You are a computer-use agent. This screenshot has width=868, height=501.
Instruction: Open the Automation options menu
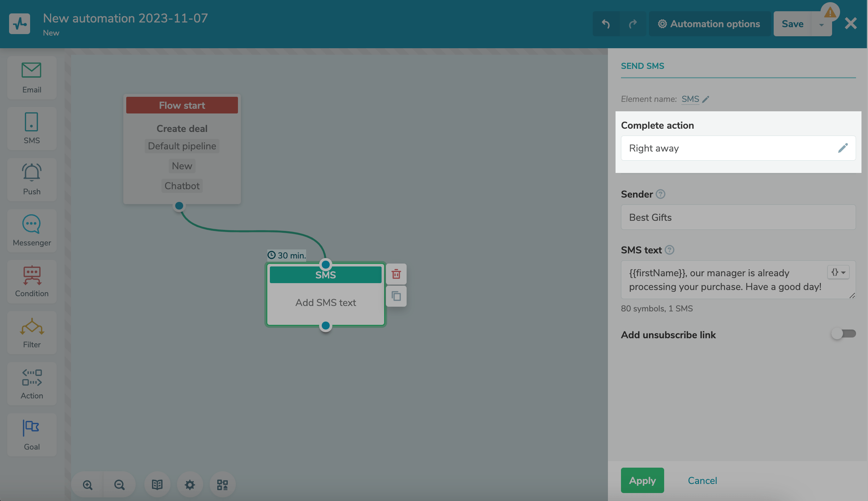tap(709, 24)
